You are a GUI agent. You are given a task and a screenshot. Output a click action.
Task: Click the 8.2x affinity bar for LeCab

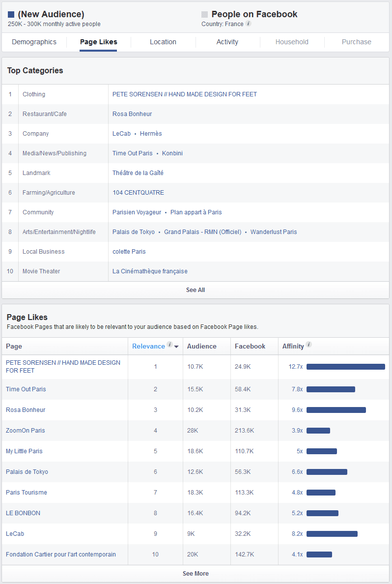[332, 534]
